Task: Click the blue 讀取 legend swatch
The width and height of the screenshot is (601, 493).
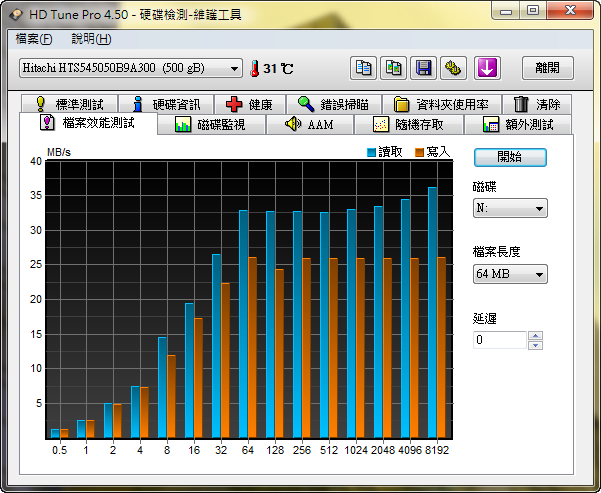Action: [371, 153]
